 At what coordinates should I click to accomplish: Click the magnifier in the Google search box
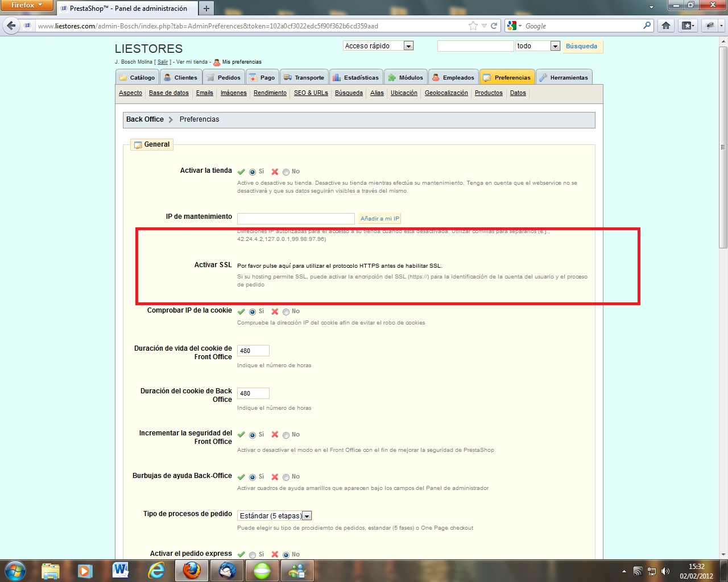647,26
